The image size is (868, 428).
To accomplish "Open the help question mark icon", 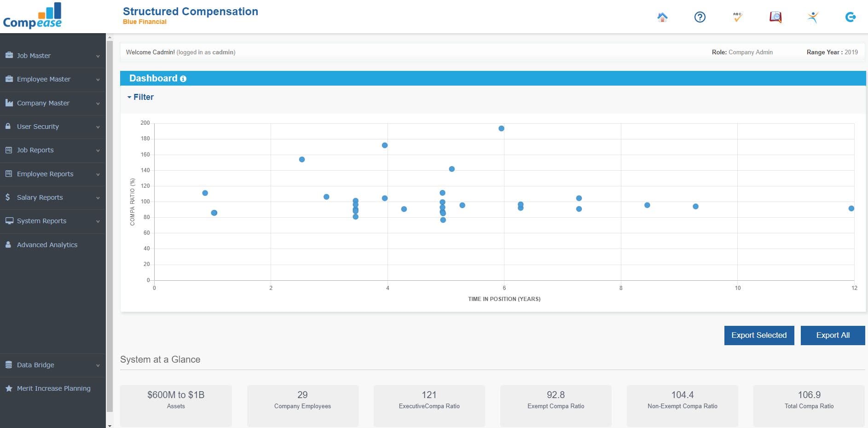I will tap(700, 17).
